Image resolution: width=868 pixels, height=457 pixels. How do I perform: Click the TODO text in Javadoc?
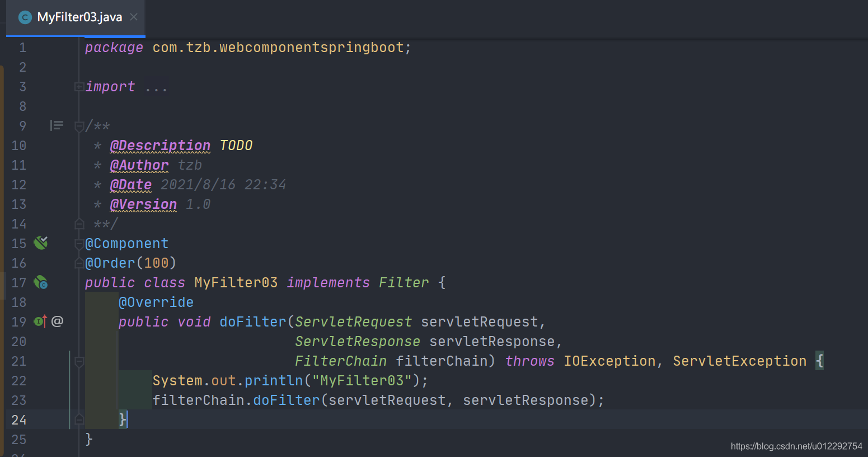236,146
